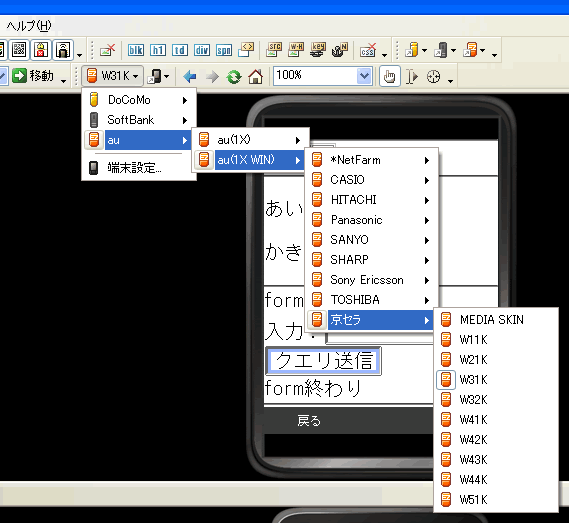Expand the au(1X) submenu

click(x=250, y=140)
